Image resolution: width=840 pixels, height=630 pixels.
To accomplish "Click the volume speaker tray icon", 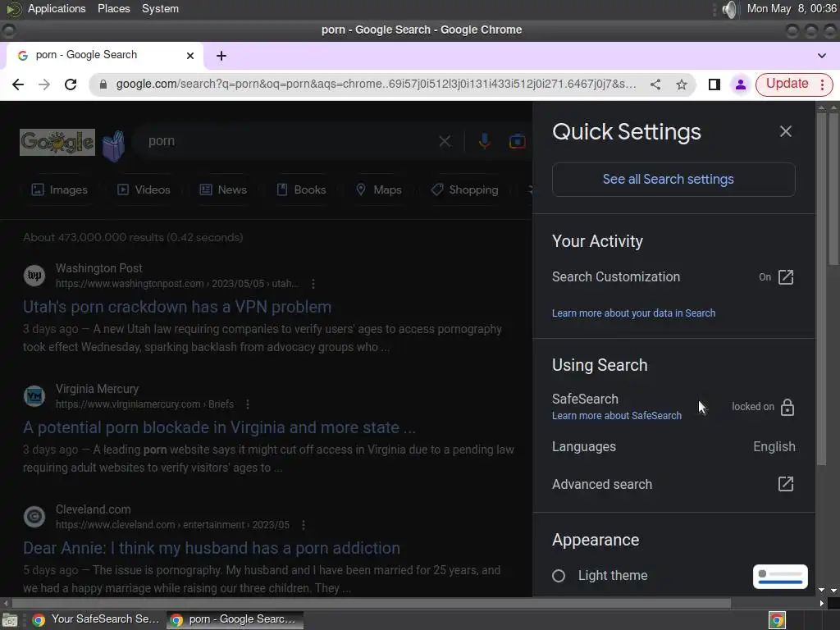I will coord(729,9).
